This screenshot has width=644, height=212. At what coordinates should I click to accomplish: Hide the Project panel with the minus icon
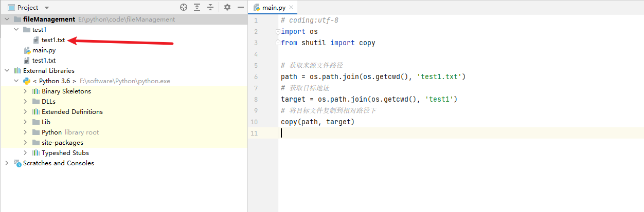tap(241, 7)
